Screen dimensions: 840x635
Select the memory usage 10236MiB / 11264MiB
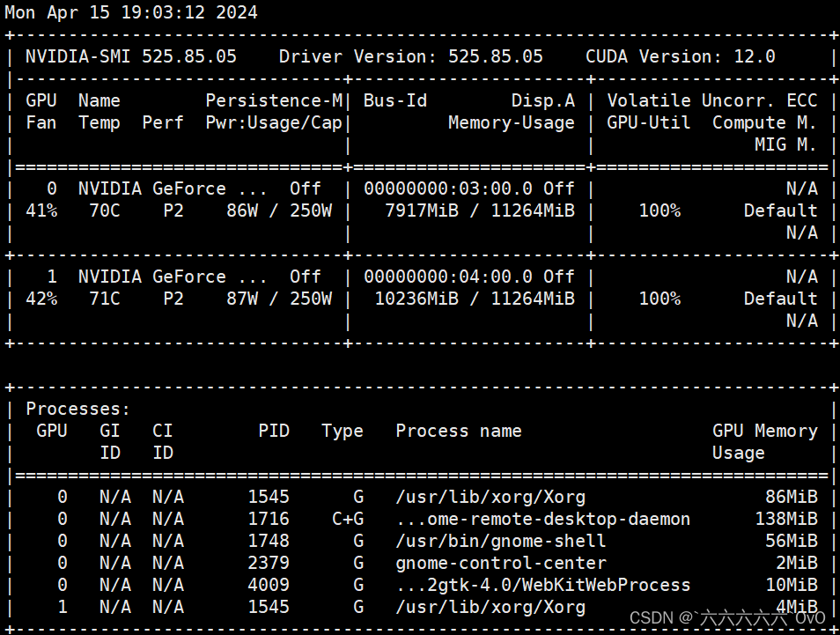pos(477,298)
